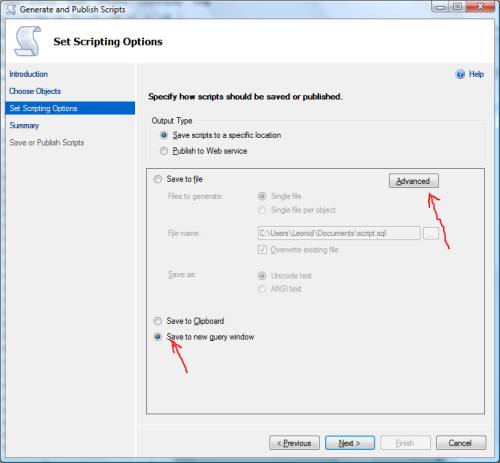Go back with the Previous button
The height and width of the screenshot is (463, 500).
point(294,443)
